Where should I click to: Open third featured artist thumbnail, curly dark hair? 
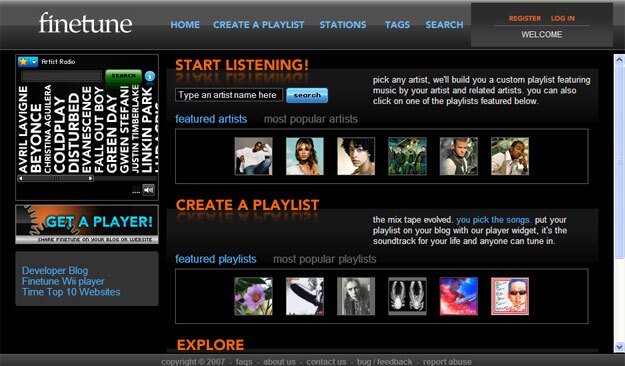(356, 156)
